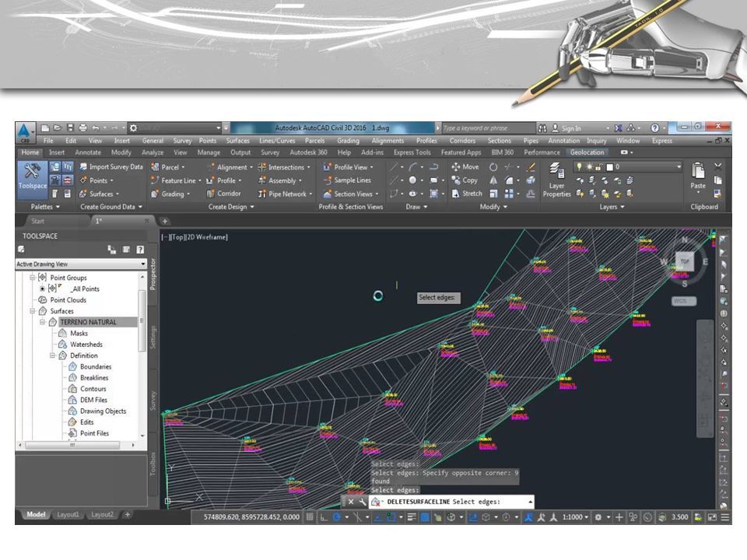747x560 pixels.
Task: Click the search keyword input field
Action: (489, 128)
